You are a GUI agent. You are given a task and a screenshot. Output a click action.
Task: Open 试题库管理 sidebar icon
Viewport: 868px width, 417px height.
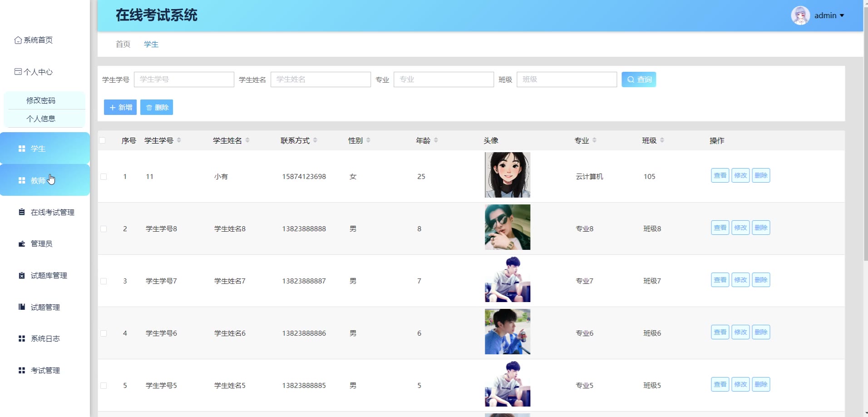pos(22,275)
